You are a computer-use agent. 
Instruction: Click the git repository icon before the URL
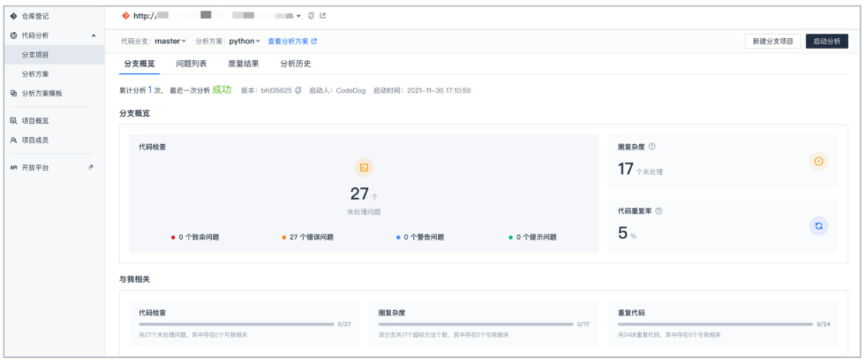pos(126,16)
